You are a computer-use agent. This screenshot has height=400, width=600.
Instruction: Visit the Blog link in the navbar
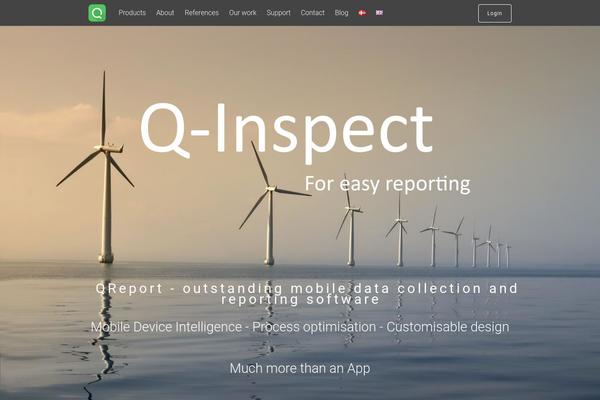click(341, 13)
